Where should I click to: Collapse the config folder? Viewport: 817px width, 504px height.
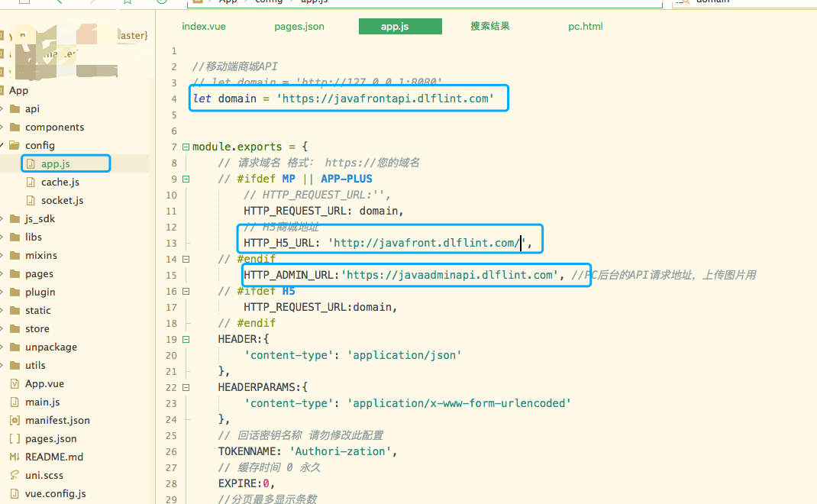pyautogui.click(x=2, y=145)
